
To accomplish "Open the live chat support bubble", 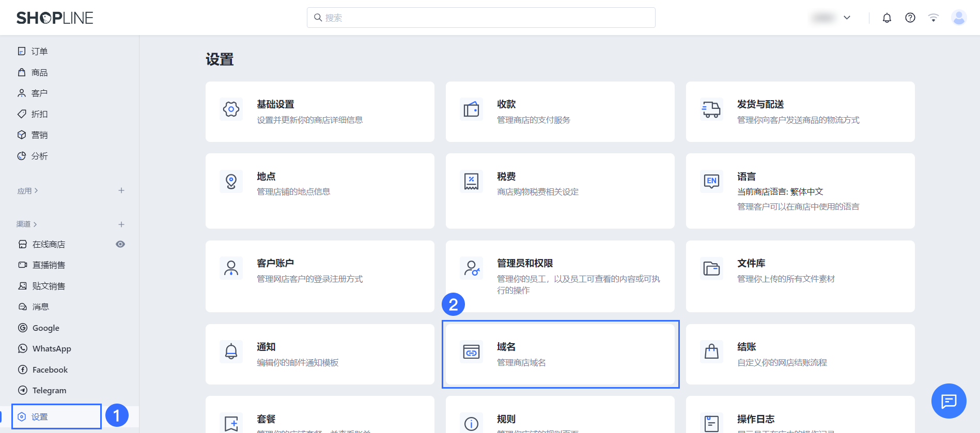I will tap(948, 401).
